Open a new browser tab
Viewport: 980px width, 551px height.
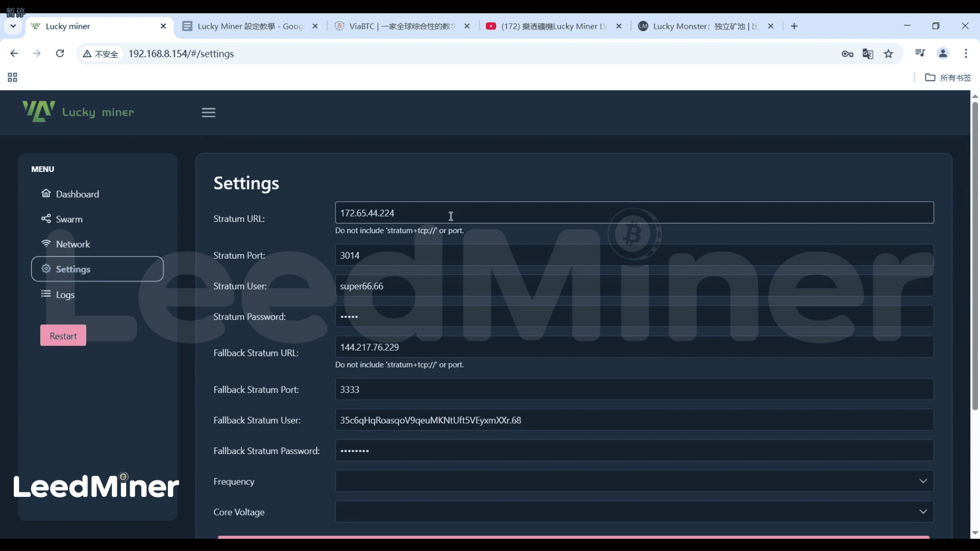pos(794,26)
